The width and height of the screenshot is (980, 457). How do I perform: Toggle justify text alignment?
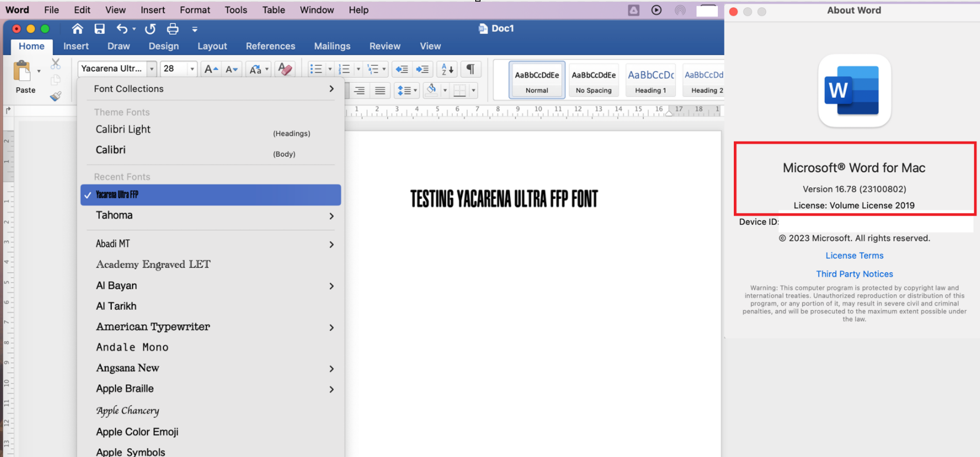pos(380,91)
